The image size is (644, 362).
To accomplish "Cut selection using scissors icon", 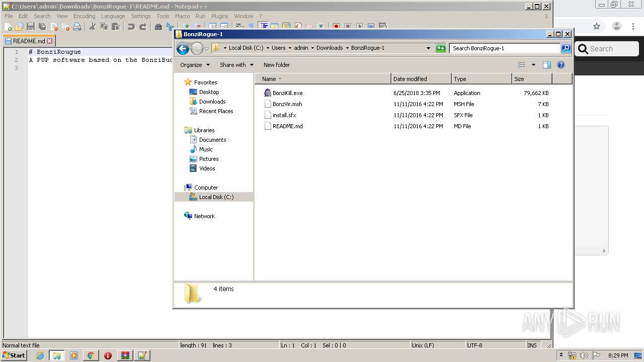I will point(93,27).
